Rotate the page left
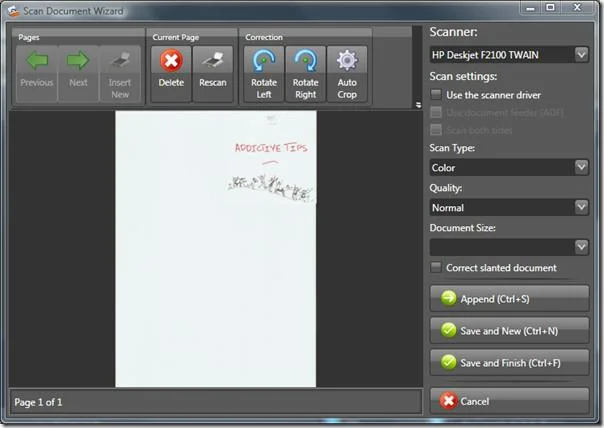The width and height of the screenshot is (604, 428). [265, 61]
